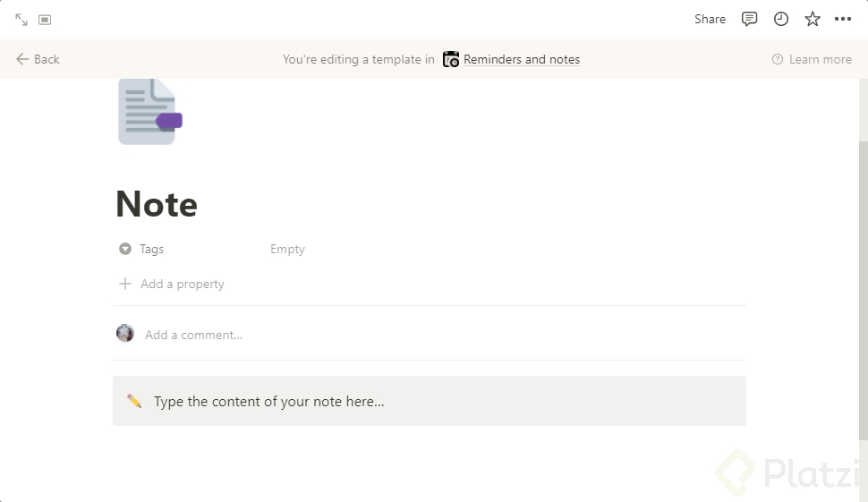The height and width of the screenshot is (502, 868).
Task: Click the Add a comment field
Action: pyautogui.click(x=194, y=335)
